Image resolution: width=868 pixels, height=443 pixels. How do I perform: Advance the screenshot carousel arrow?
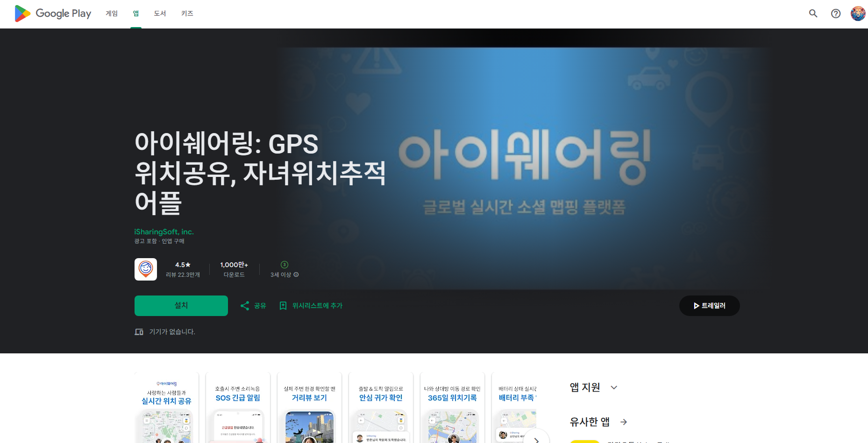coord(537,441)
